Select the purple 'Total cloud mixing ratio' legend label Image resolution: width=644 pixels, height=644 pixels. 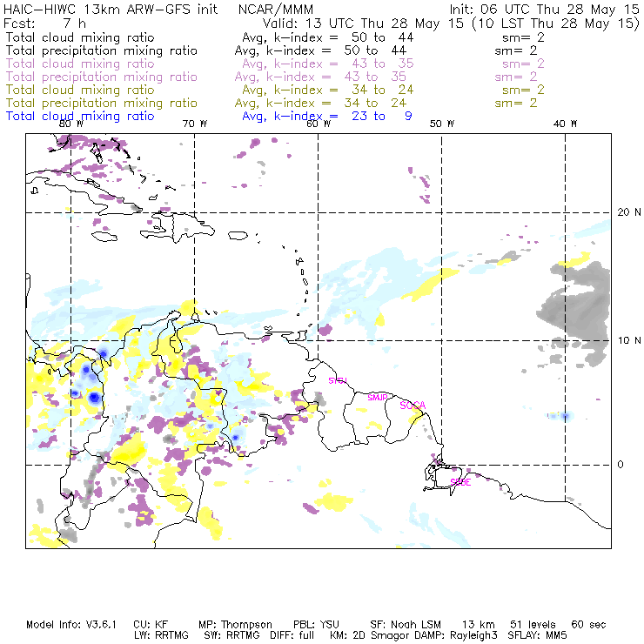[80, 64]
